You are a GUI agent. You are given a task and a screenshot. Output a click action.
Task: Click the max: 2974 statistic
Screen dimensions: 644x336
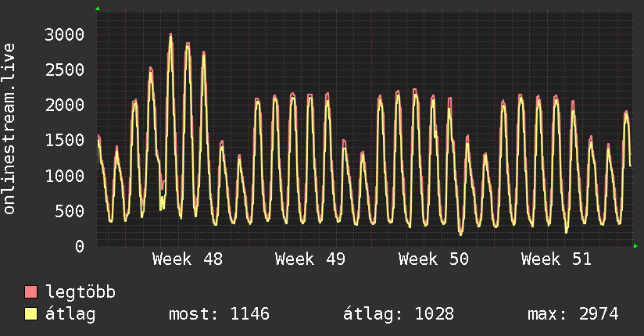(x=573, y=314)
